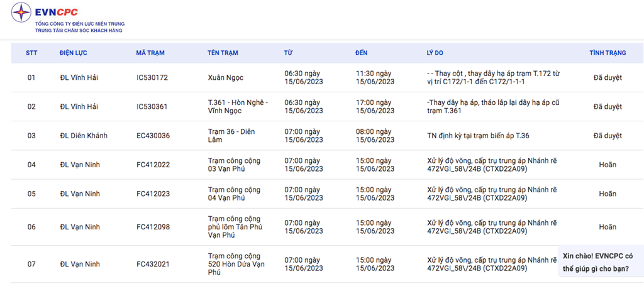Click the Xuân Ngọc station name
644x286 pixels.
pos(225,78)
